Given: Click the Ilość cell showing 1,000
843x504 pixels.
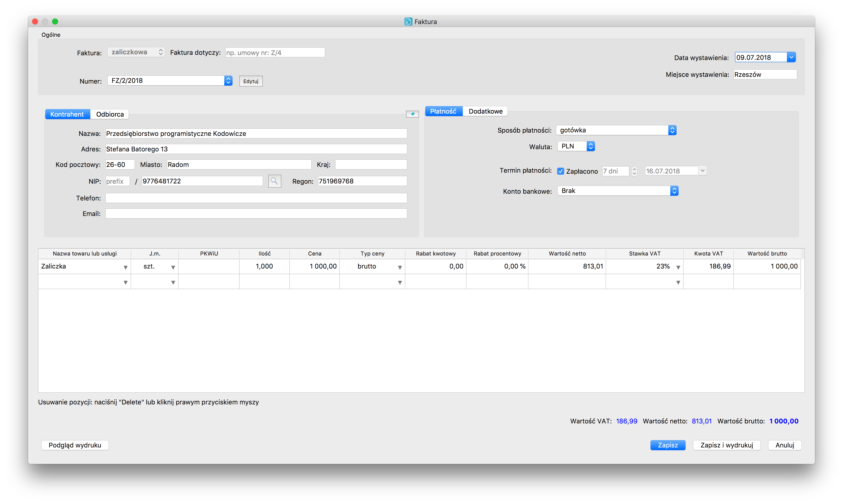Looking at the screenshot, I should (x=264, y=267).
